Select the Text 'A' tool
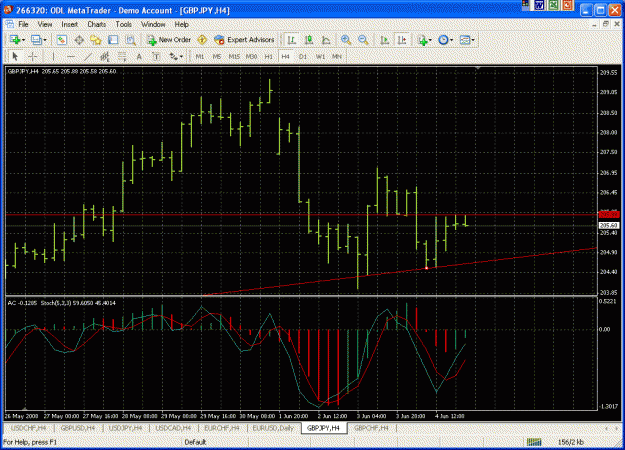Viewport: 625px width, 450px height. pyautogui.click(x=139, y=57)
